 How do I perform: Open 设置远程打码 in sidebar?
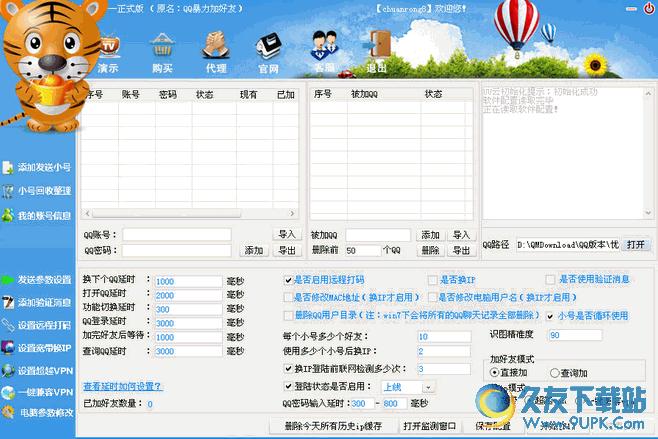pyautogui.click(x=37, y=325)
